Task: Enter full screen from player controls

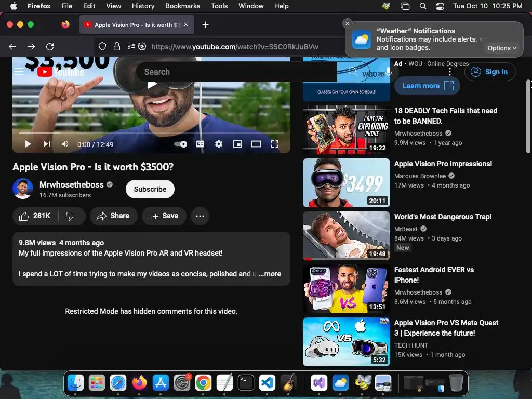Action: click(275, 144)
